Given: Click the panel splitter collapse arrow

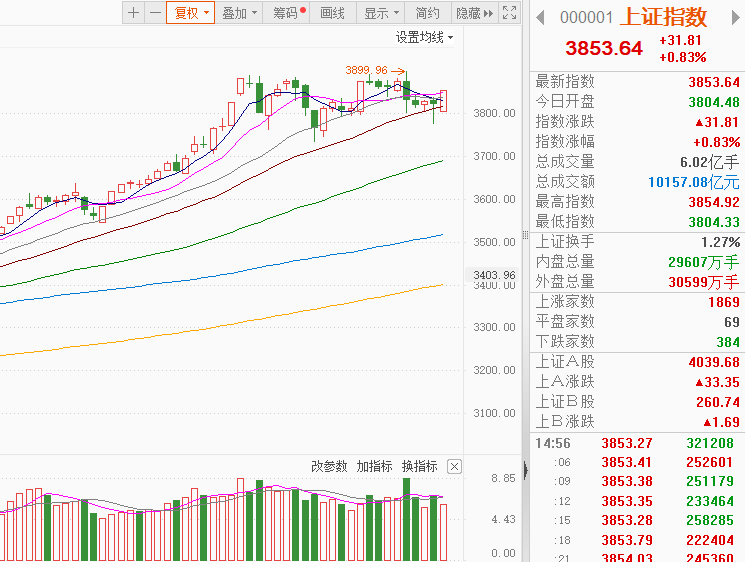Looking at the screenshot, I should point(525,470).
